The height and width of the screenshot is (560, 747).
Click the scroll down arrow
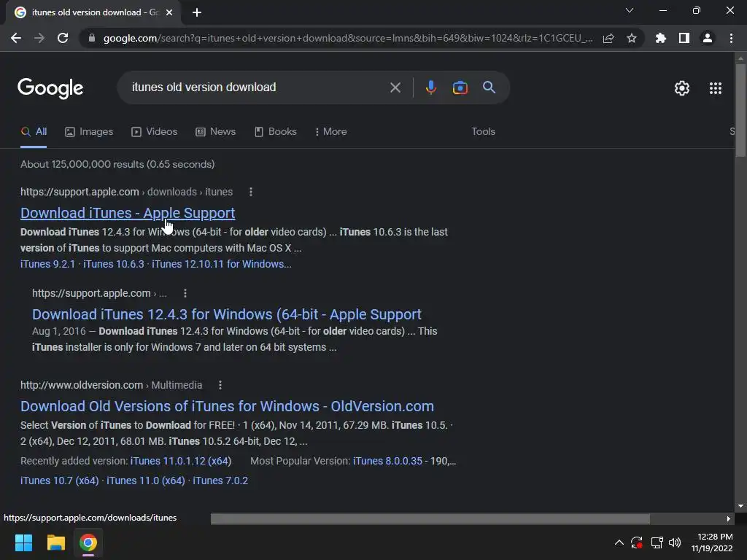coord(740,506)
